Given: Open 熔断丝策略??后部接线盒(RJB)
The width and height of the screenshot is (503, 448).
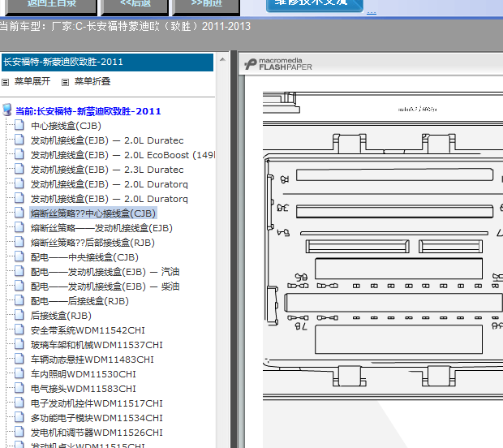Looking at the screenshot, I should [92, 243].
